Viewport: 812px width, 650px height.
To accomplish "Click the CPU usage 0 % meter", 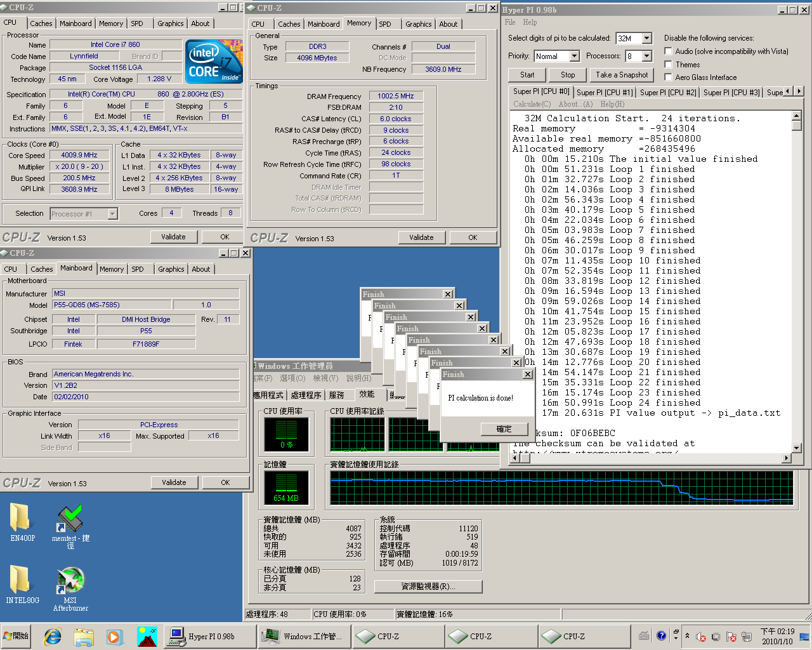I will 286,434.
